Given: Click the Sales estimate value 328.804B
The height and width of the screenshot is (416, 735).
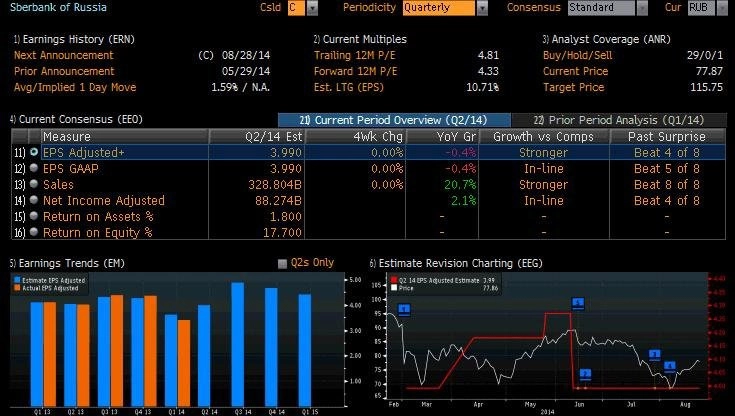Looking at the screenshot, I should tap(275, 185).
